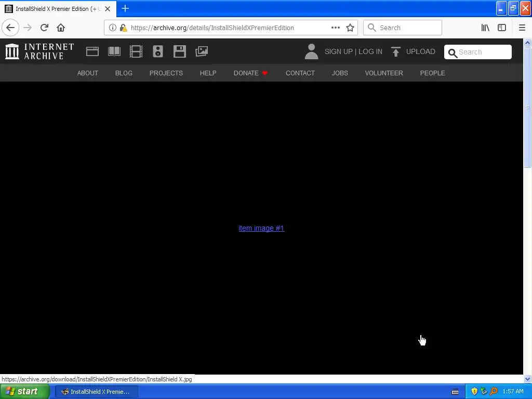This screenshot has height=399, width=532.
Task: Open the Audio (speaker) section icon
Action: (x=158, y=51)
